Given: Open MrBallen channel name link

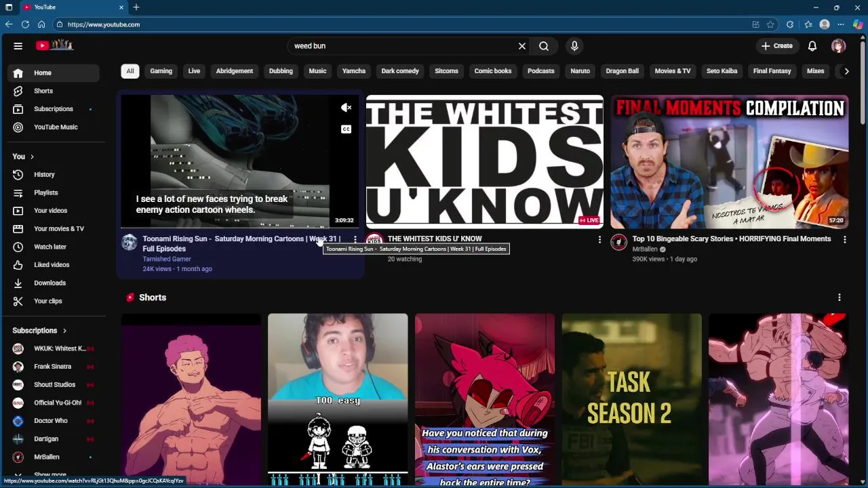Looking at the screenshot, I should click(x=645, y=249).
